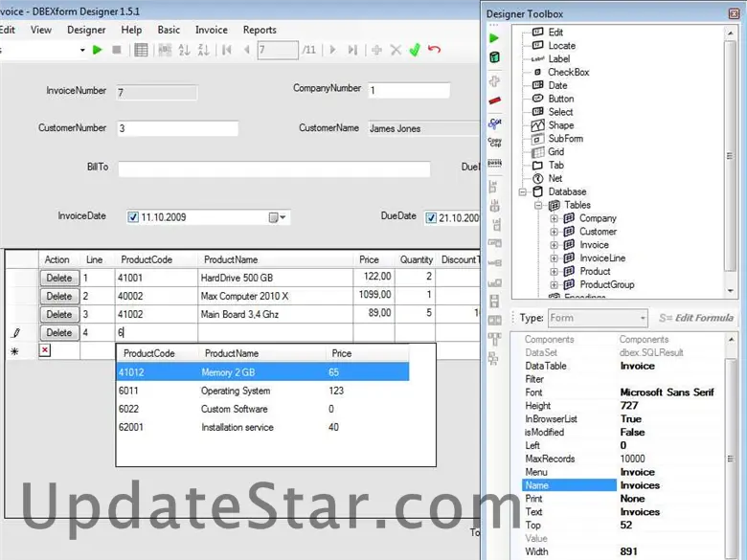Click the Cut scissors icon in Toolbox

point(494,123)
